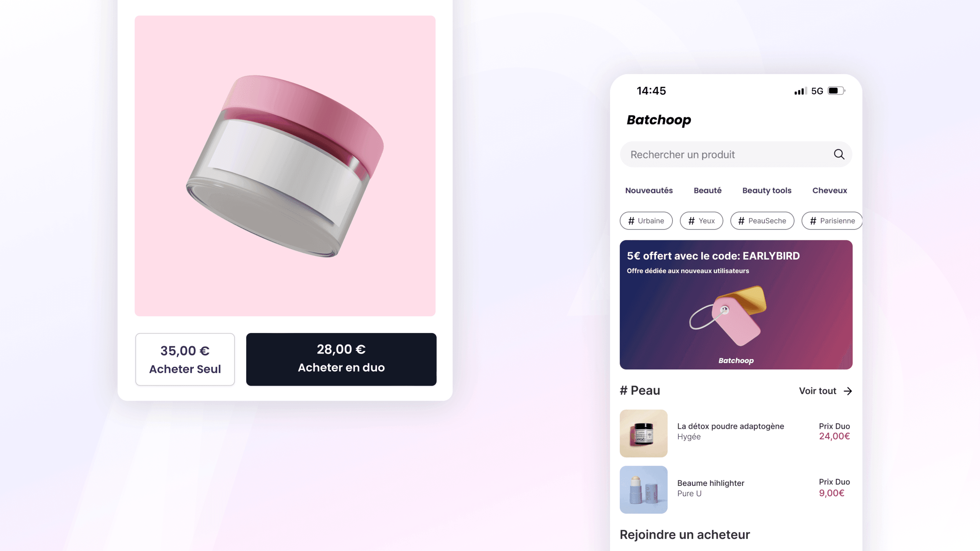Select the Beauté category tab

pyautogui.click(x=707, y=190)
